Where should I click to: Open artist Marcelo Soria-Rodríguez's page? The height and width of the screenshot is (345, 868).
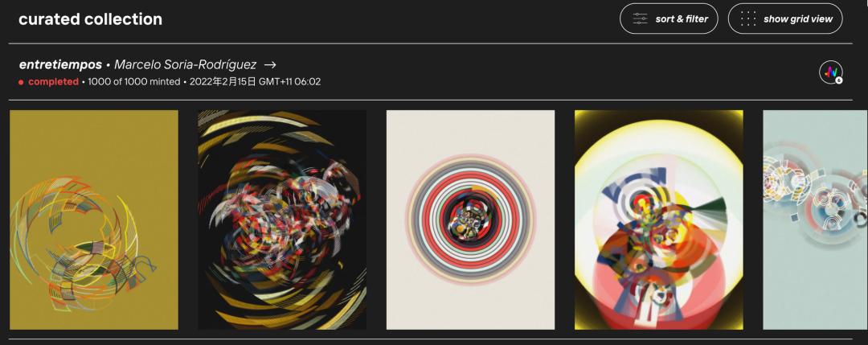tap(186, 65)
